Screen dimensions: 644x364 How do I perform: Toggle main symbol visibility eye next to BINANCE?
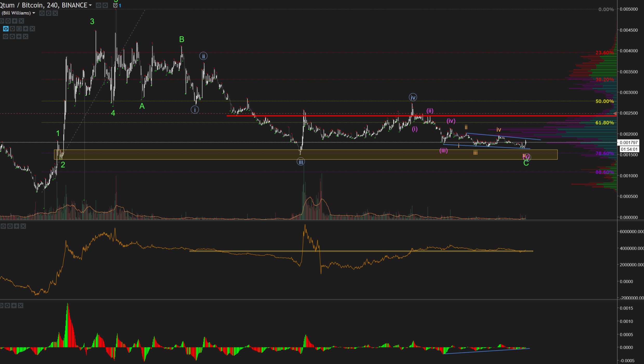[98, 5]
